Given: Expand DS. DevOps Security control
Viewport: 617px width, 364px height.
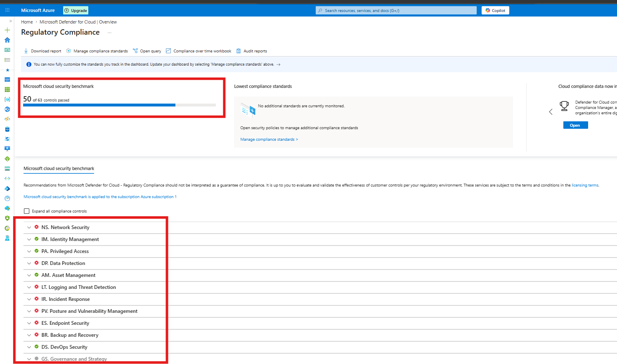Looking at the screenshot, I should click(x=29, y=347).
